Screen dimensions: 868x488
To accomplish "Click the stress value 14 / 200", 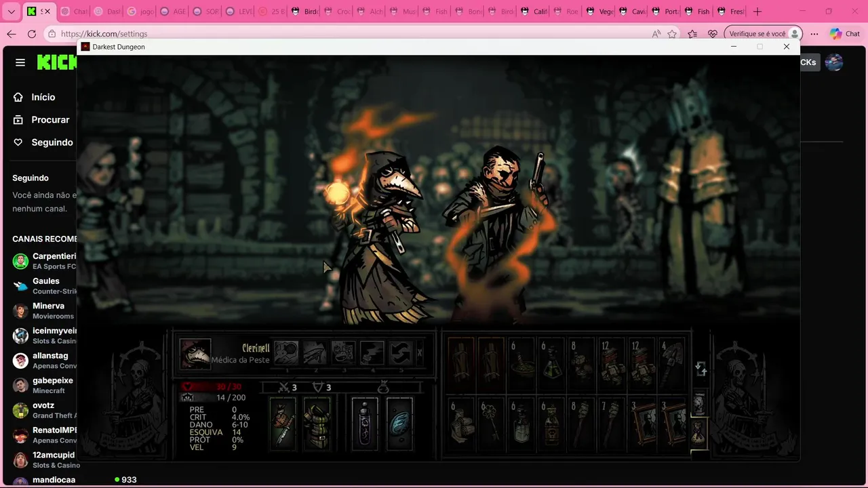I will click(x=231, y=398).
